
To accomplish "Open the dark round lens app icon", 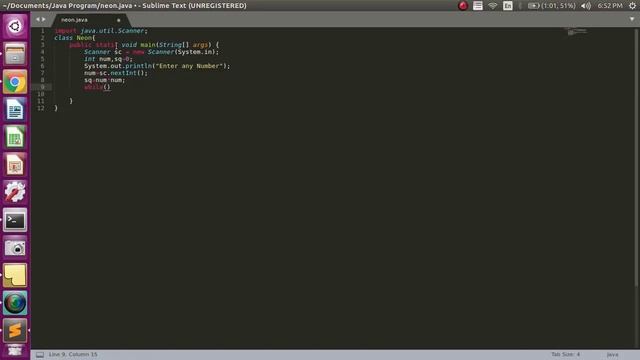I will tap(15, 303).
